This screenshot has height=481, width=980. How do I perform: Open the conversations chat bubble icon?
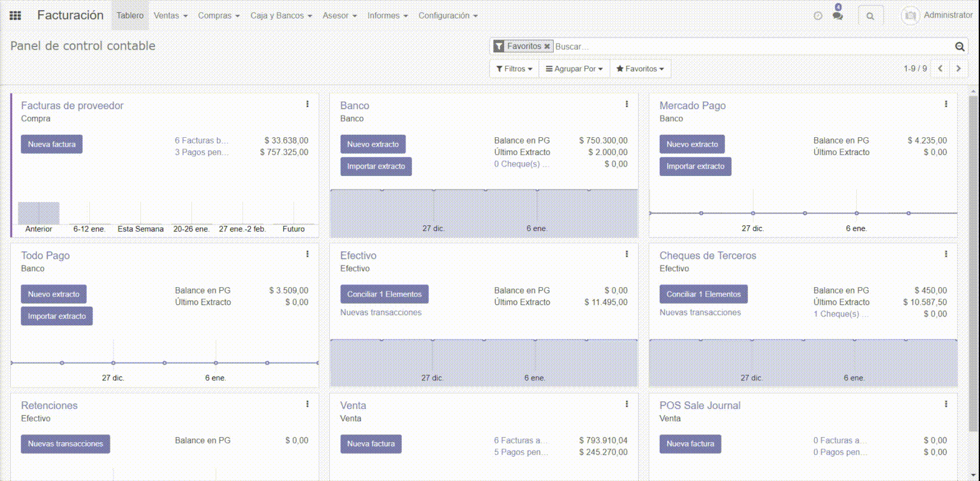[838, 15]
